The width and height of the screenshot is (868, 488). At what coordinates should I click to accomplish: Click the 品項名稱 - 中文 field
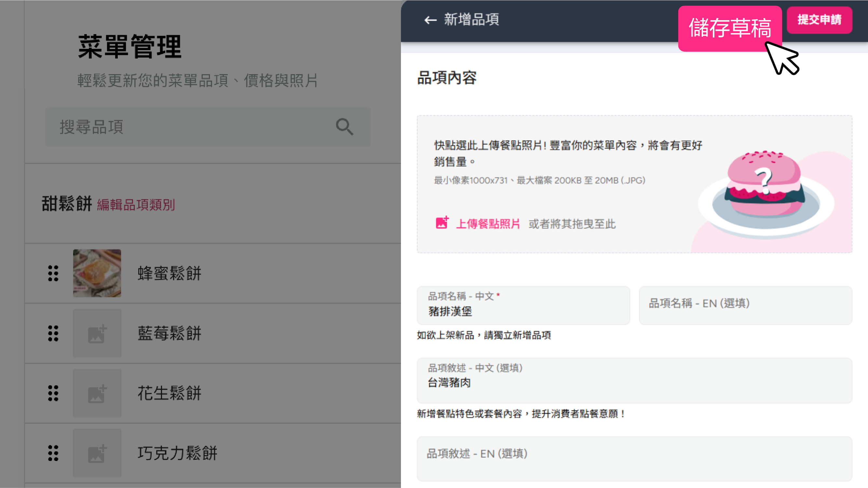(523, 306)
